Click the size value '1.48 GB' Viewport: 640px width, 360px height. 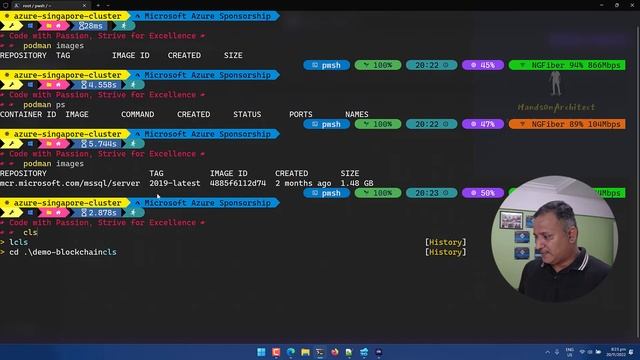coord(357,183)
